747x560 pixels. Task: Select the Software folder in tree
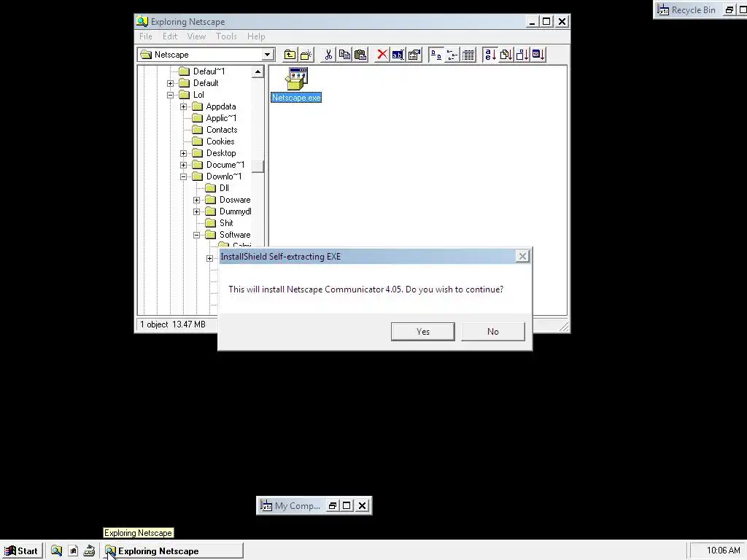coord(235,235)
